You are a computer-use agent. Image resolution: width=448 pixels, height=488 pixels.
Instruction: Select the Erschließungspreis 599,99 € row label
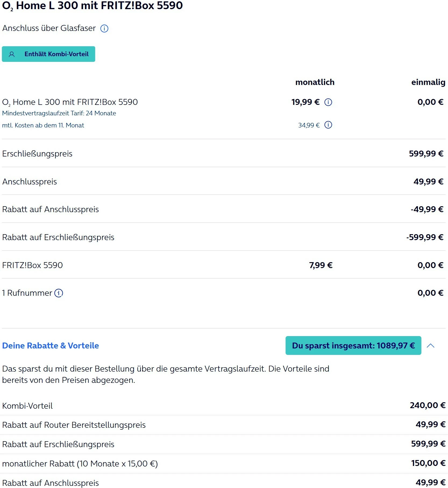pos(37,154)
